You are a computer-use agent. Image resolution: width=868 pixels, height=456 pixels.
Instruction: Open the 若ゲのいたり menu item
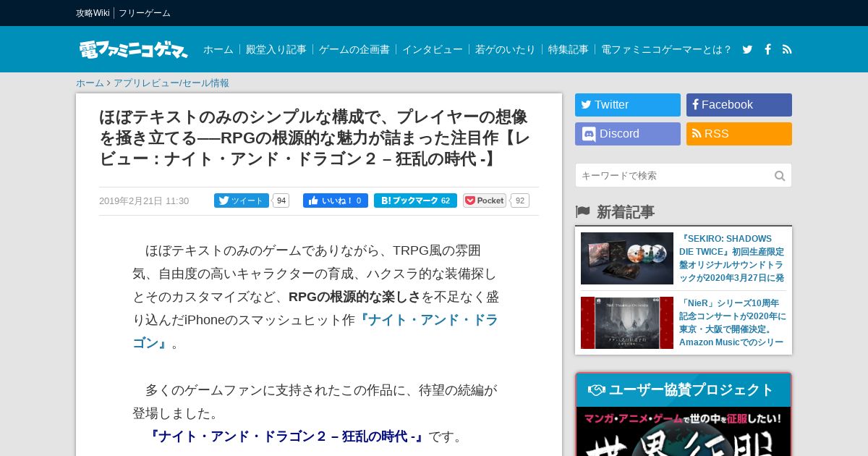point(506,49)
